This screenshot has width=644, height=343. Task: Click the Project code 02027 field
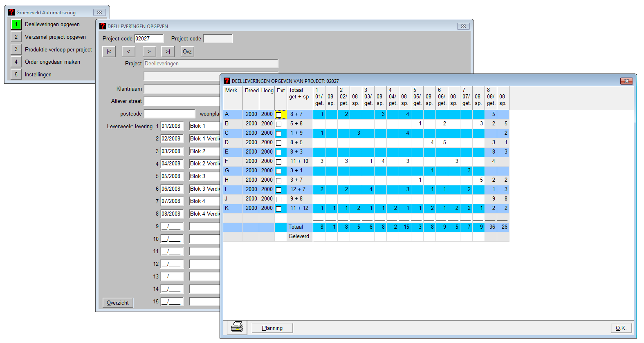149,39
